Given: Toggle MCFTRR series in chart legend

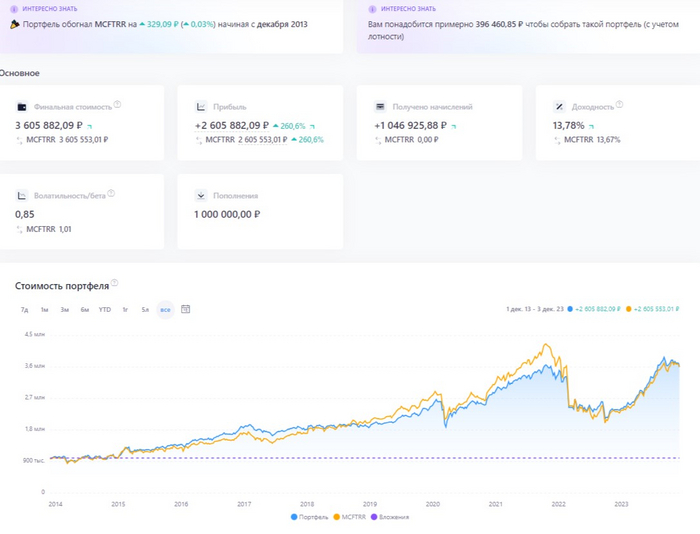Looking at the screenshot, I should tap(351, 517).
